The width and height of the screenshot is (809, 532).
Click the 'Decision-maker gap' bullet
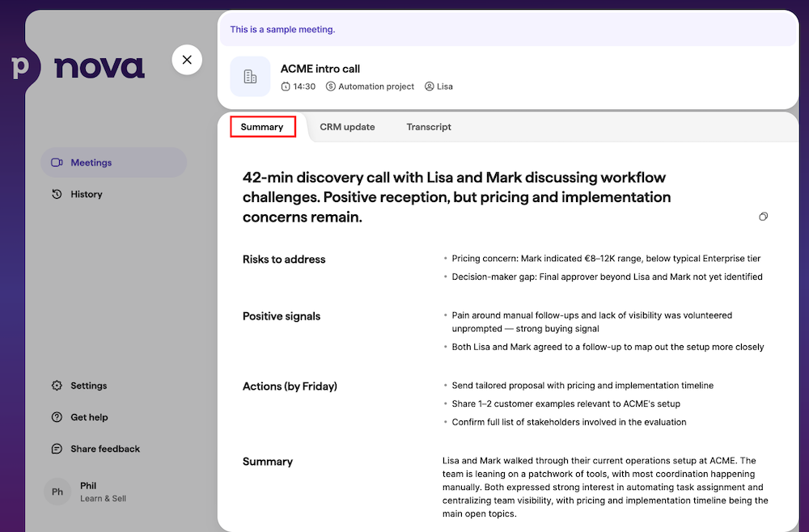(607, 277)
